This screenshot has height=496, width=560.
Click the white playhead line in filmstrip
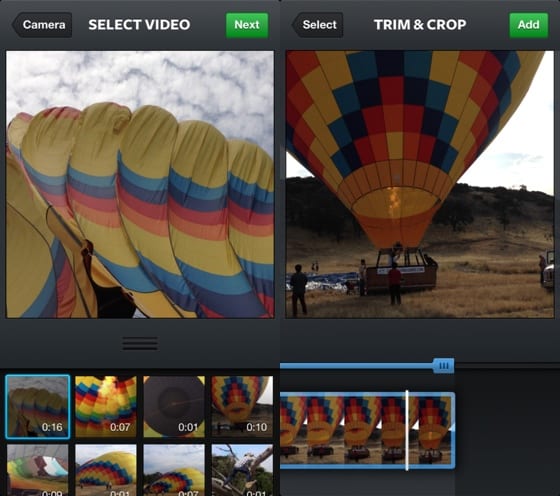407,430
